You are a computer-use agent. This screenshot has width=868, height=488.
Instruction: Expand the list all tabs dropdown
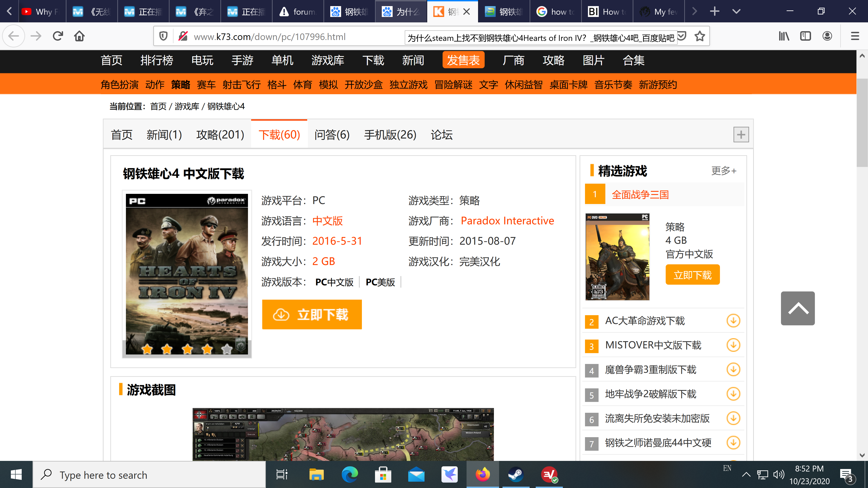(736, 12)
